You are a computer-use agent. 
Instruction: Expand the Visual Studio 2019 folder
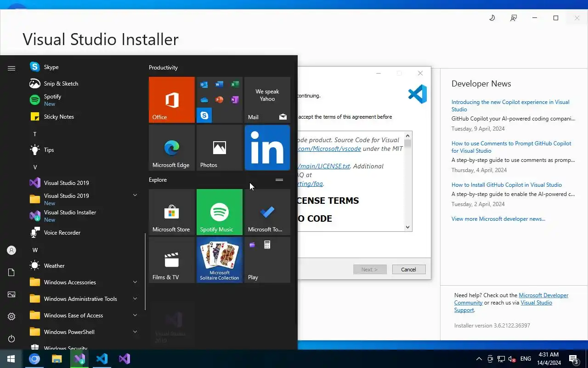pos(85,199)
